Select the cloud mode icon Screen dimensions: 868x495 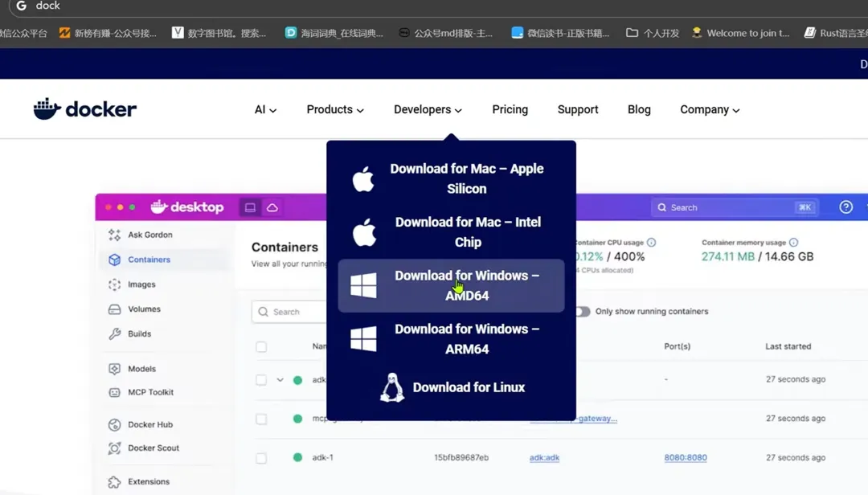(x=272, y=207)
